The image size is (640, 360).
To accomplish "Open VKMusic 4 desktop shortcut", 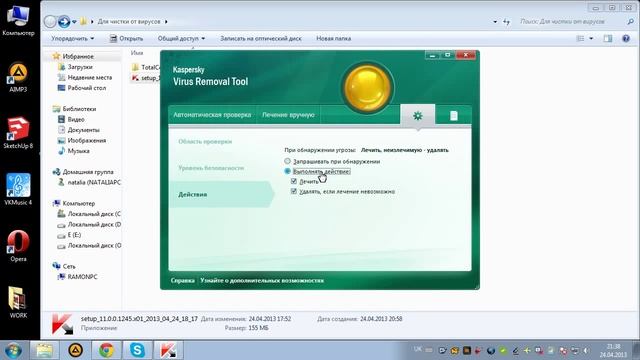I will click(x=18, y=189).
